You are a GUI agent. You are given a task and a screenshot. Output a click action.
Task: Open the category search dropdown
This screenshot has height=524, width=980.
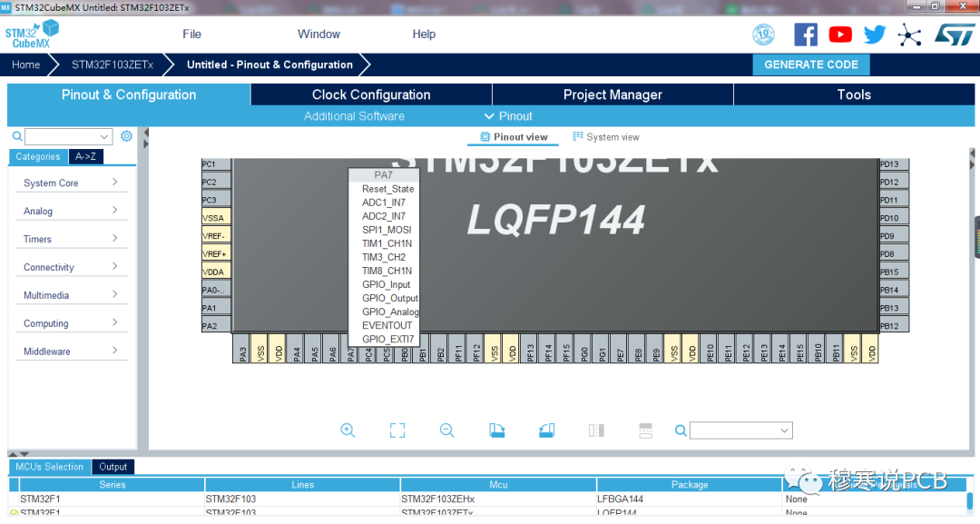click(x=68, y=136)
